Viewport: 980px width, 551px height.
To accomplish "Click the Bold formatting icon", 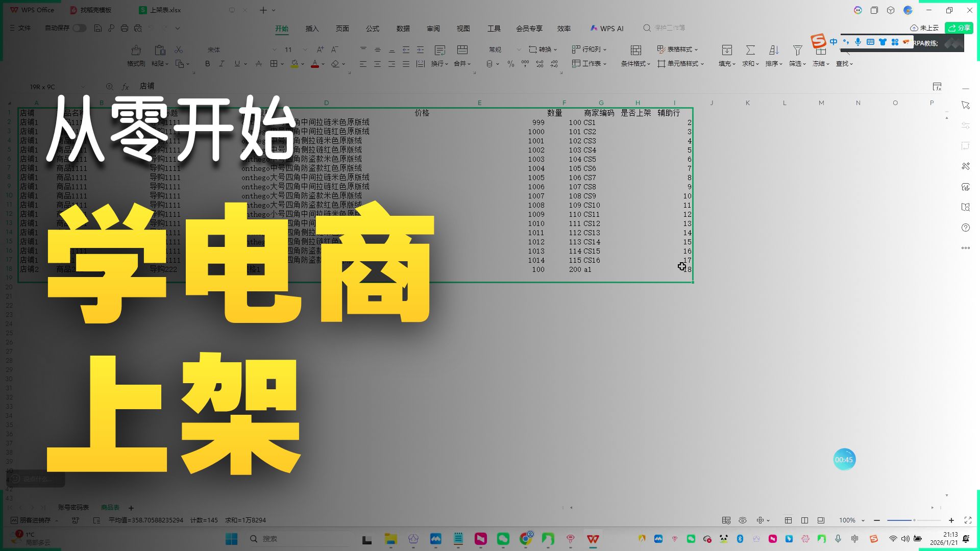I will tap(207, 64).
